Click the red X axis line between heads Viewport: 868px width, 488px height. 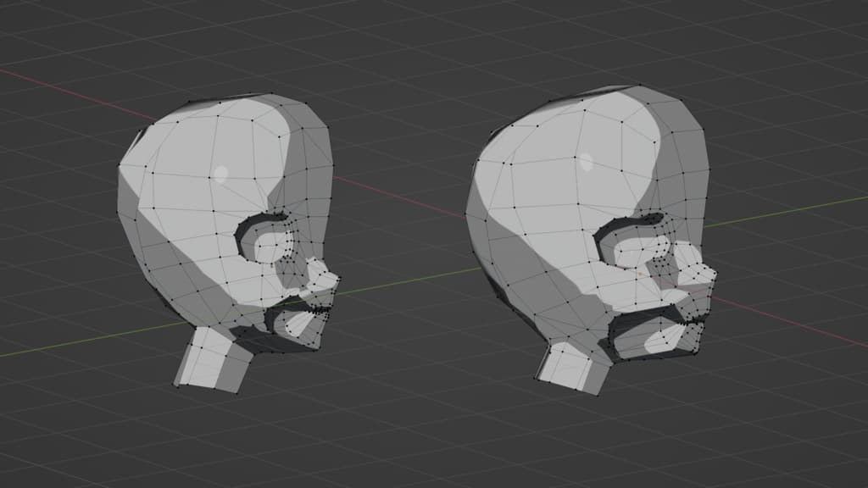click(x=398, y=197)
